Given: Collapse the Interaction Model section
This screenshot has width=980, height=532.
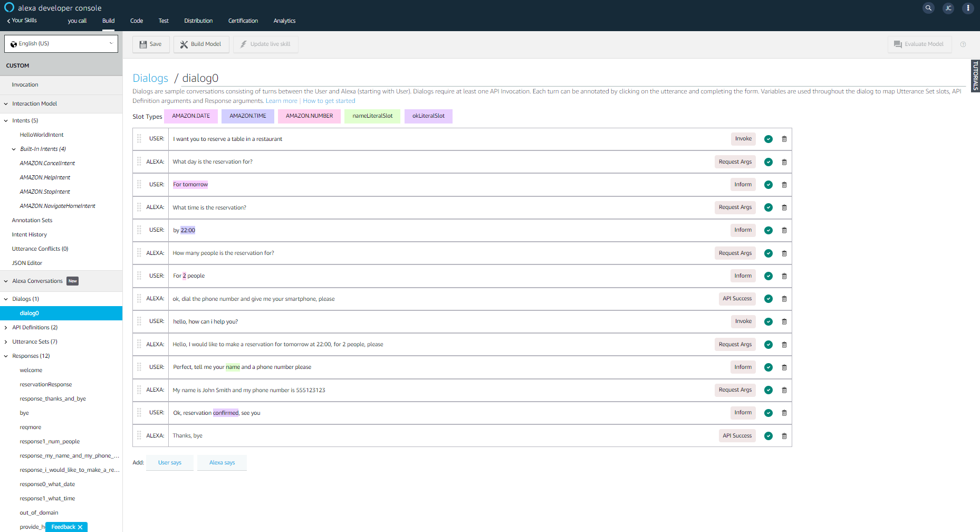Looking at the screenshot, I should [6, 104].
